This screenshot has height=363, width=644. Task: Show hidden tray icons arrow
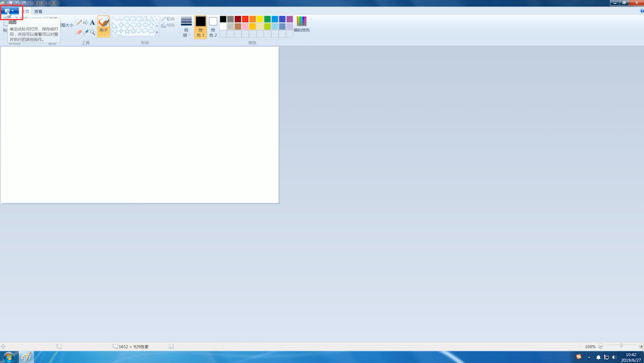589,357
